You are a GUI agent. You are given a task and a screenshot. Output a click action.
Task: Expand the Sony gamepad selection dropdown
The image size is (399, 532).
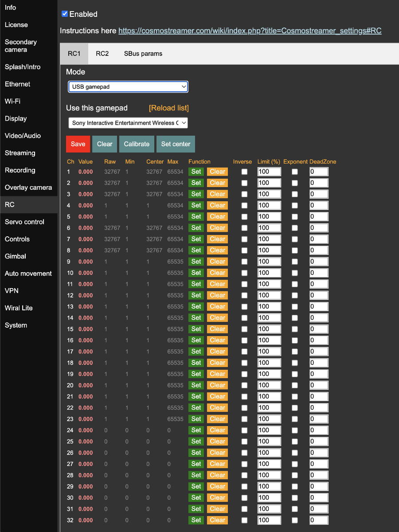[x=128, y=123]
